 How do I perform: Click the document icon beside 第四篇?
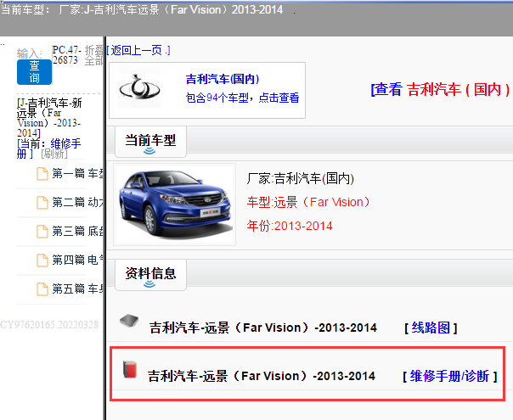pos(42,260)
